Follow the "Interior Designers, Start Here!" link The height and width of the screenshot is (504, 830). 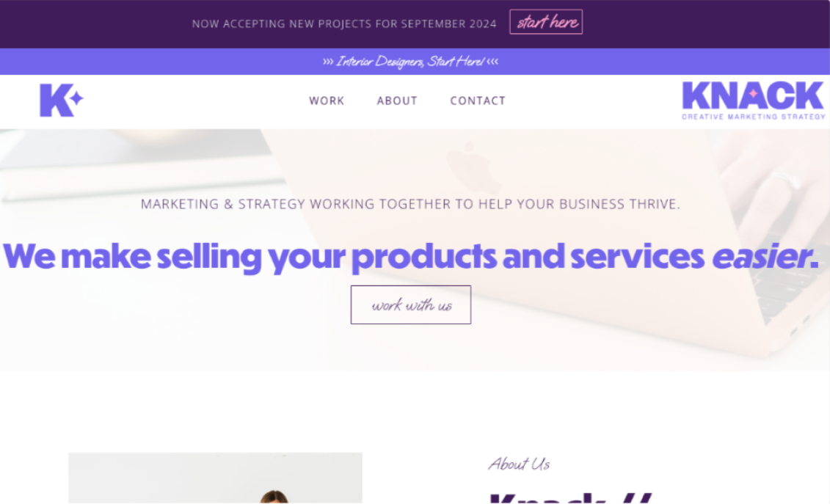[410, 62]
